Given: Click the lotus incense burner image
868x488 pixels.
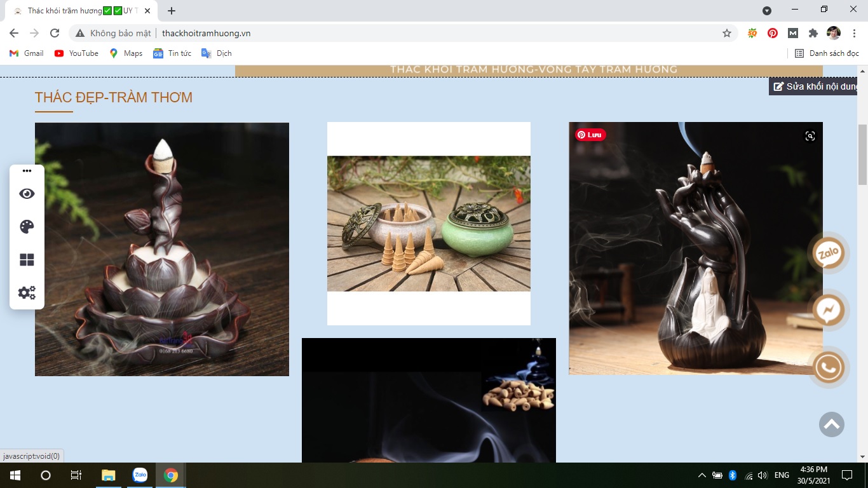Looking at the screenshot, I should click(x=162, y=249).
